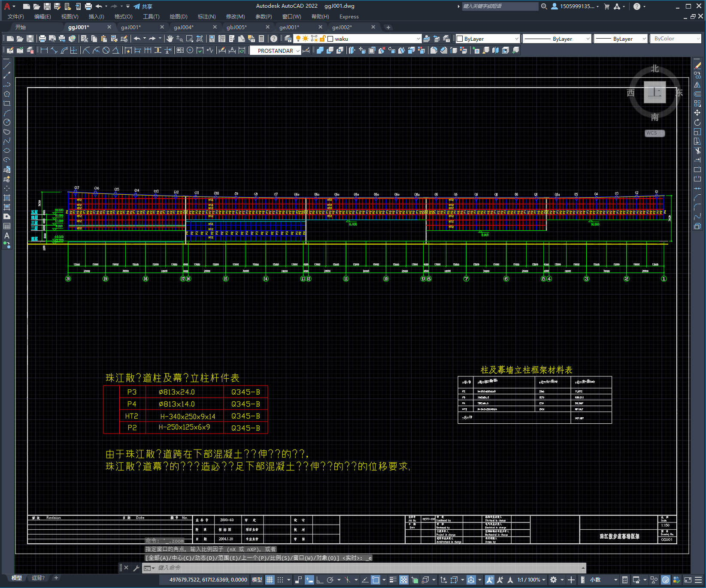The height and width of the screenshot is (588, 706).
Task: Click the white ByLayer color swatch
Action: pos(460,39)
